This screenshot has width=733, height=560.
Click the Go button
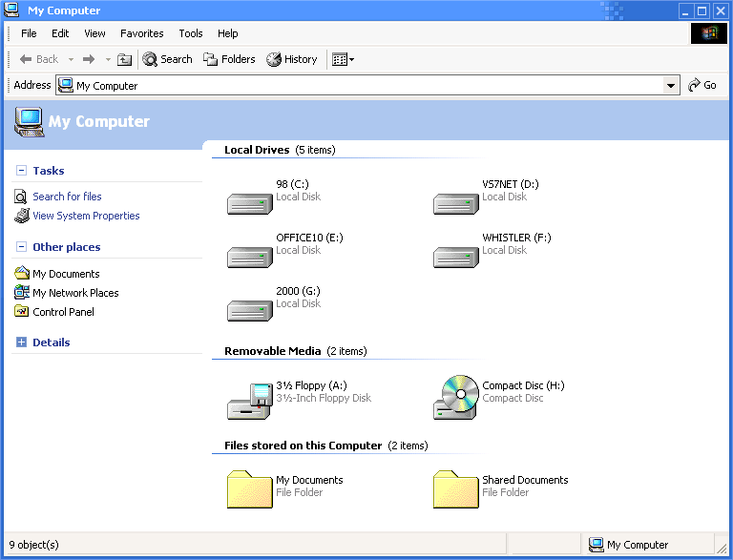(702, 85)
